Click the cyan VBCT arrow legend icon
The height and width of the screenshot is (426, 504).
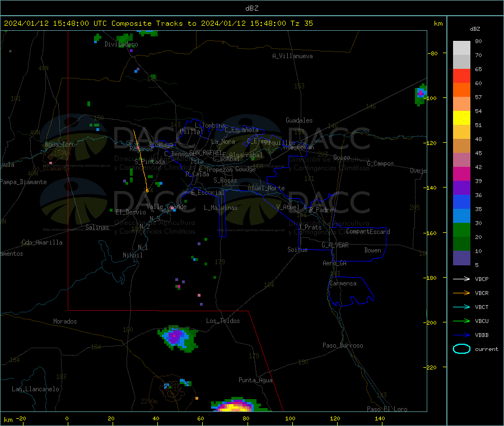click(x=461, y=307)
